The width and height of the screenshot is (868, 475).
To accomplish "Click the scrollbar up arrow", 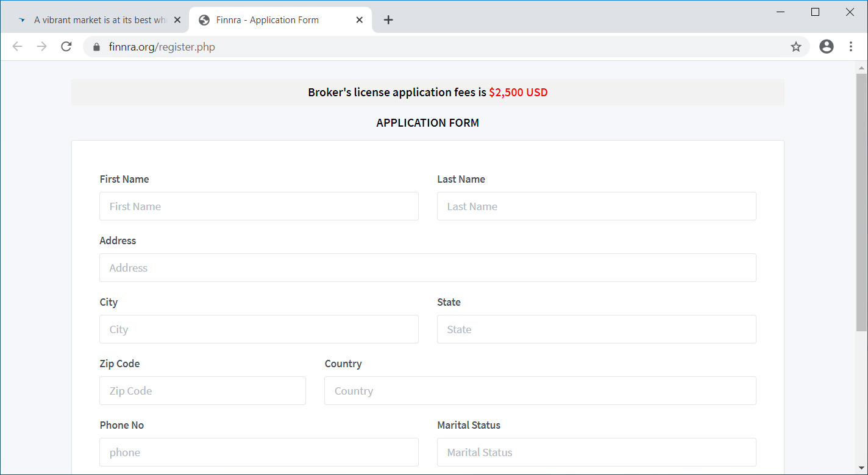I will click(x=861, y=68).
